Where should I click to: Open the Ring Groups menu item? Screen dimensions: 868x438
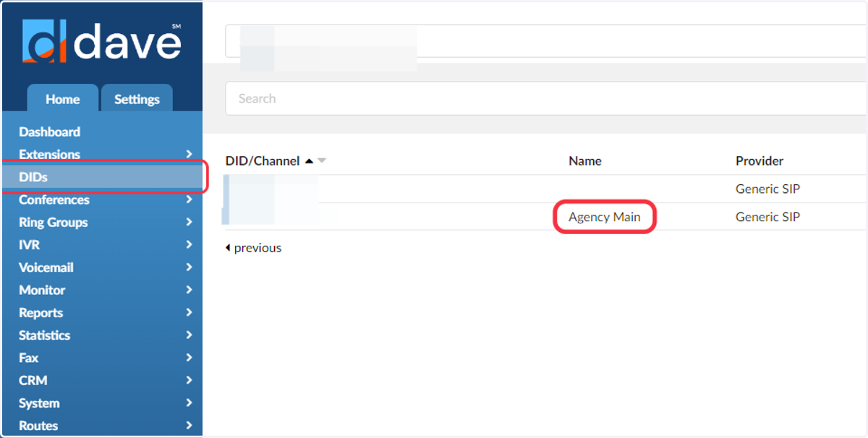(54, 222)
